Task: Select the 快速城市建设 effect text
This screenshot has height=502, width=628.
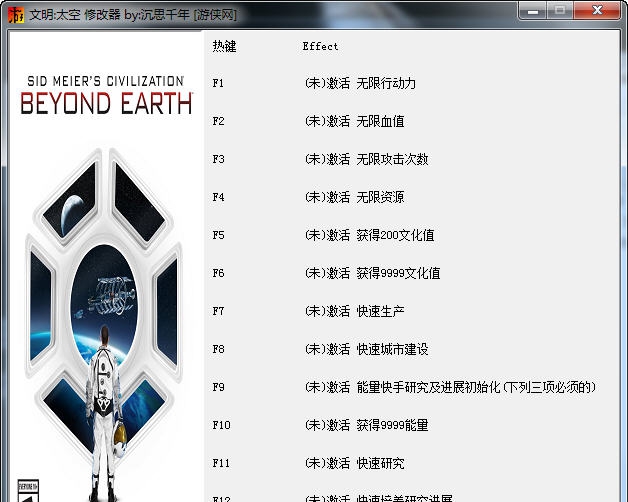Action: point(392,349)
